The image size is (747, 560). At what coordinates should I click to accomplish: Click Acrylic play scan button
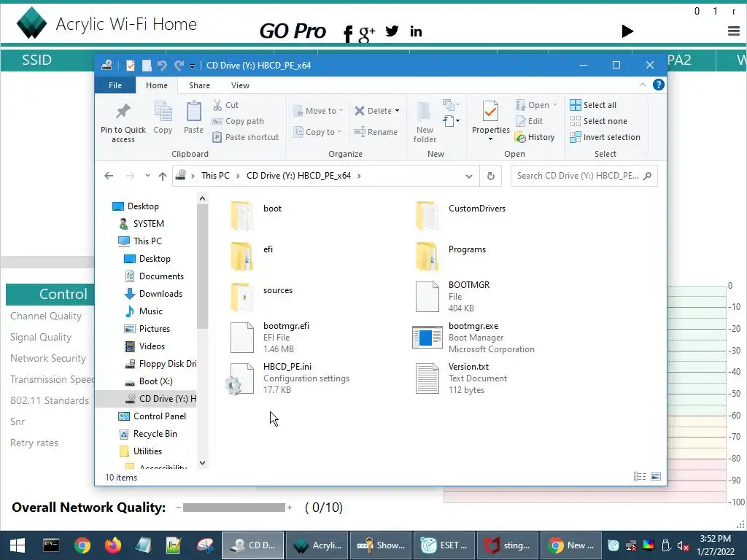[627, 31]
